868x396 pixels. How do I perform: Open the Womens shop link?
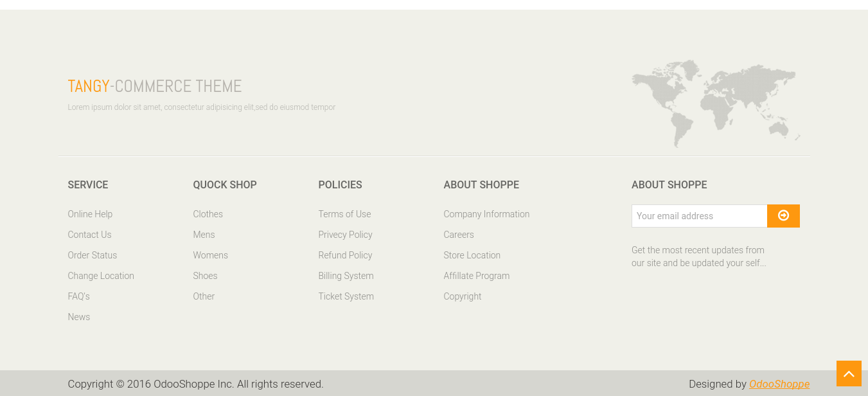(x=210, y=255)
